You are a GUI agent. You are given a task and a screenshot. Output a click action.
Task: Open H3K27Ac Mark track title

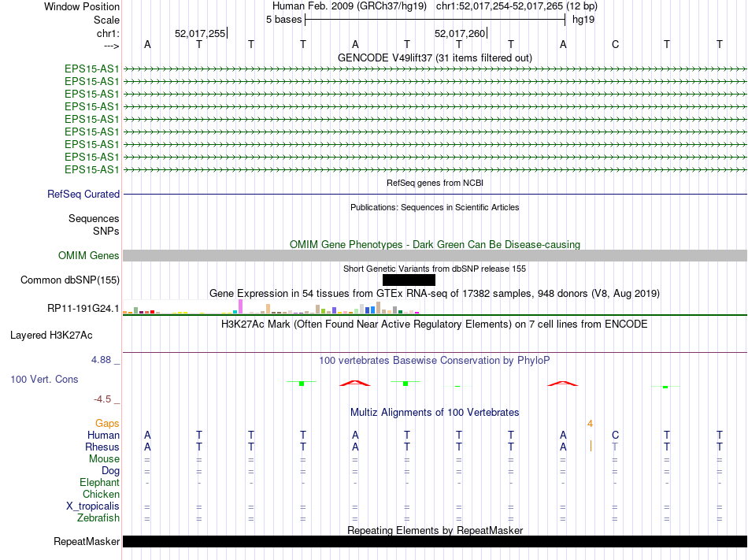point(435,325)
